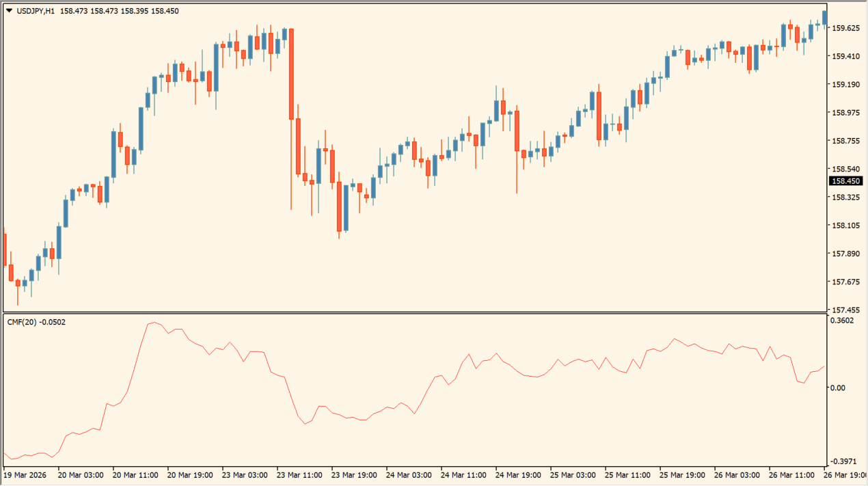Click the tall red candle at 23 Mar 11:00
The width and height of the screenshot is (868, 486).
(292, 74)
